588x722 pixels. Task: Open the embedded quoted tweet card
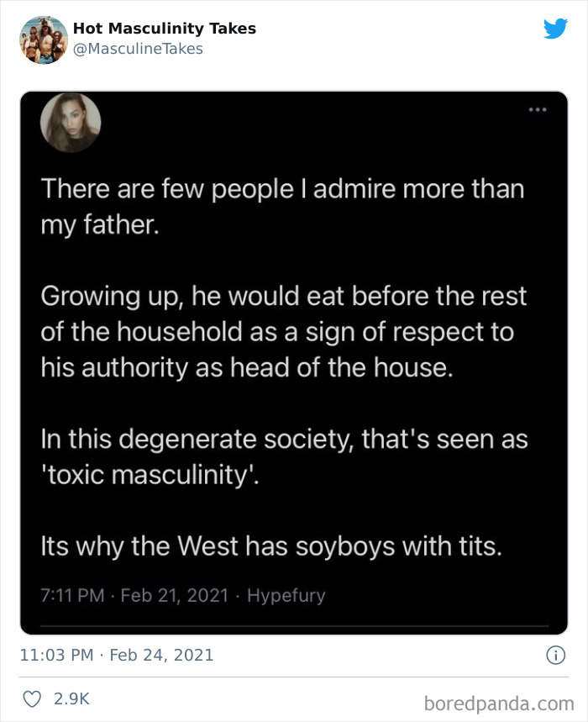294,361
